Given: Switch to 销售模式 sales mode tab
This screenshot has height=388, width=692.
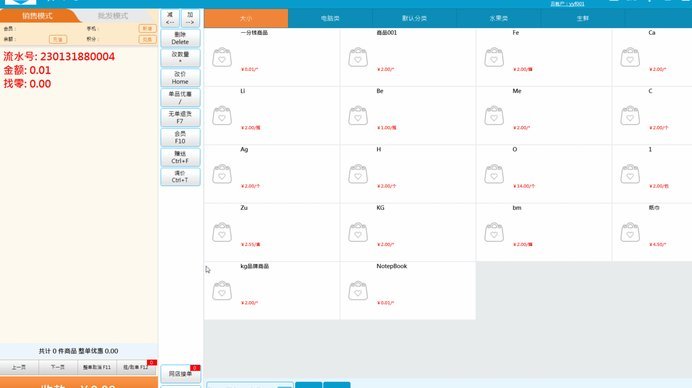Looking at the screenshot, I should click(x=38, y=16).
